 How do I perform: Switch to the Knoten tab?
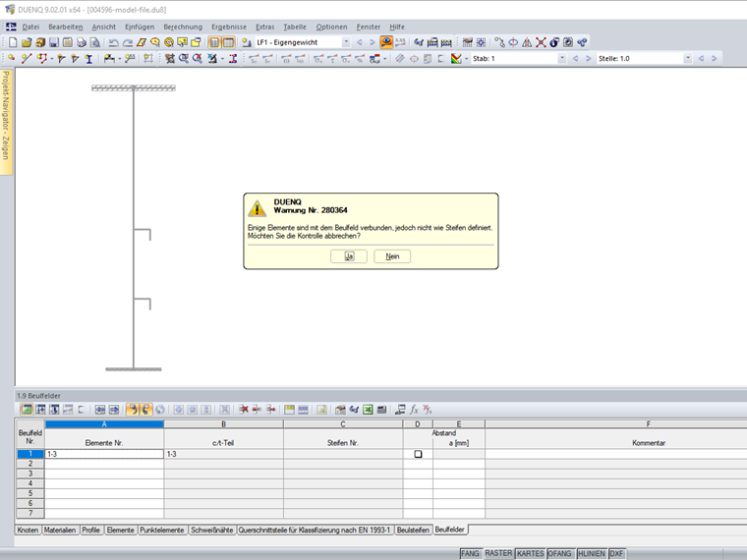(x=28, y=530)
